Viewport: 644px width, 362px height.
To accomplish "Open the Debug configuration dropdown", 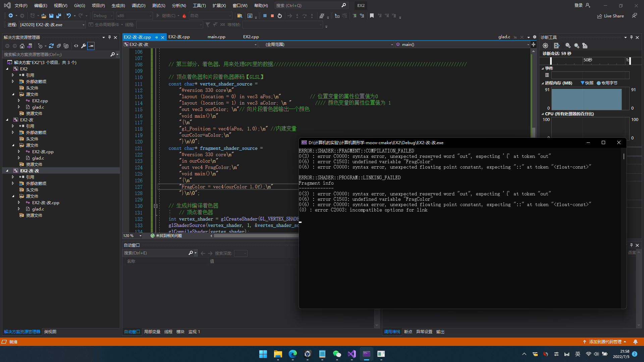I will click(x=103, y=16).
